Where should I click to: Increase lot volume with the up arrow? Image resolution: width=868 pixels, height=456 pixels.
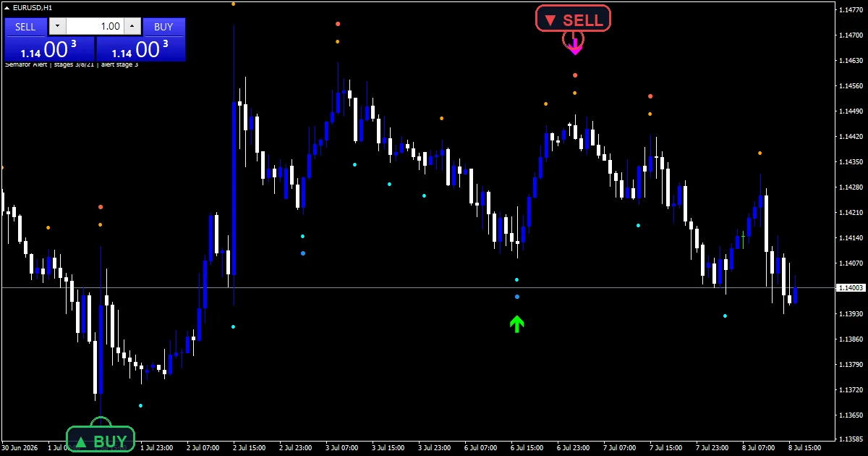[132, 27]
